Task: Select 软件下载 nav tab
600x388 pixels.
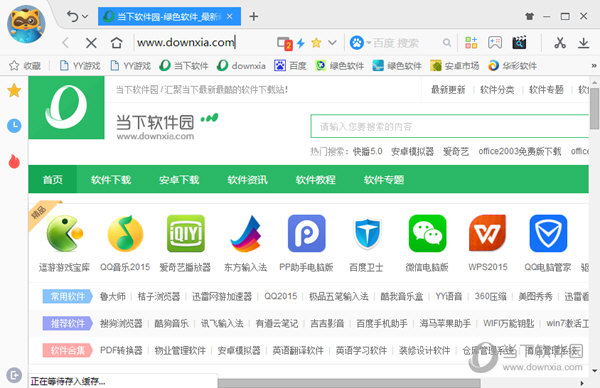Action: click(x=111, y=179)
